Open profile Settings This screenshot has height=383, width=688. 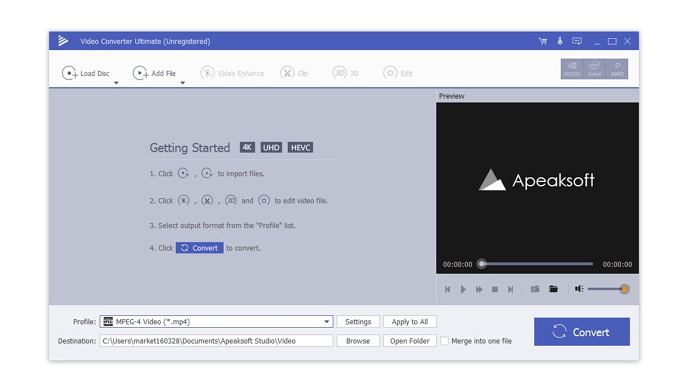tap(358, 322)
